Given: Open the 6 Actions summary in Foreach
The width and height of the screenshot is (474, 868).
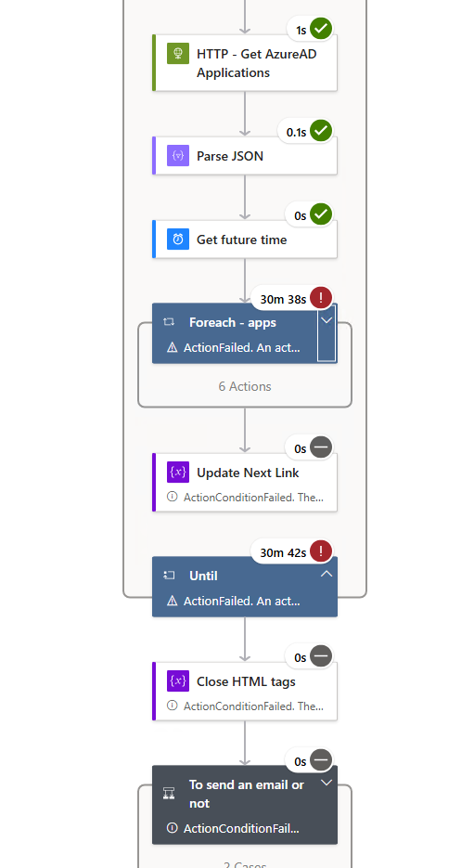Looking at the screenshot, I should pyautogui.click(x=245, y=386).
